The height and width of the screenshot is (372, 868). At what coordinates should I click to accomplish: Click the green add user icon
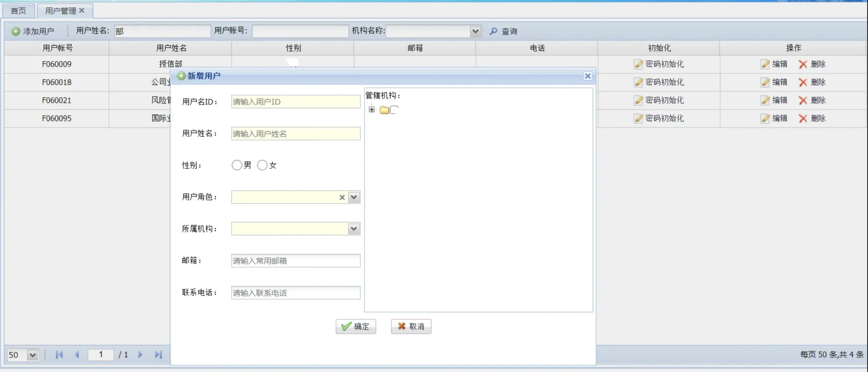click(16, 31)
